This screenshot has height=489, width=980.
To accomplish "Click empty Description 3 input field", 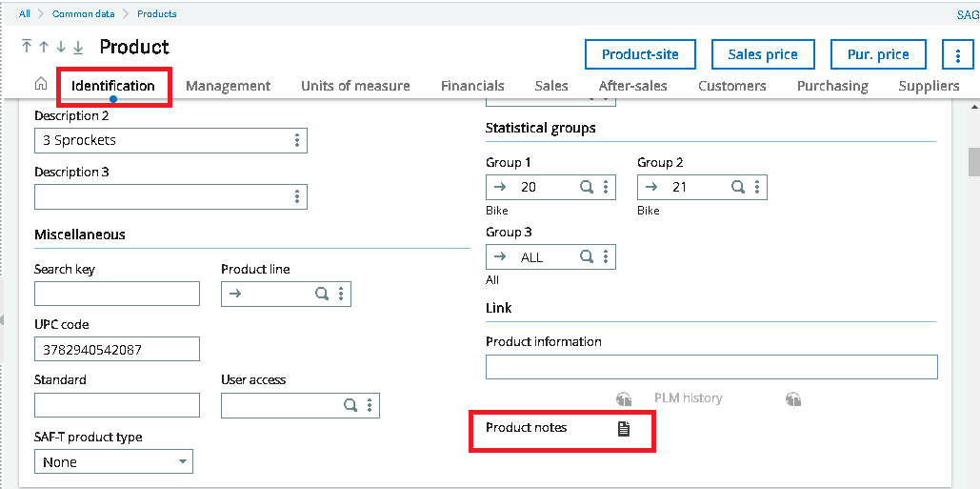I will [170, 196].
